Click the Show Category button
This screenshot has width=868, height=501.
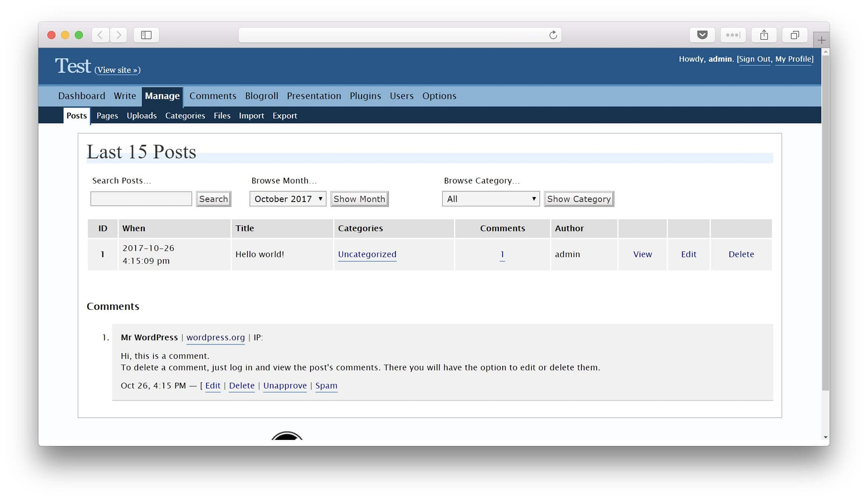[x=579, y=199]
